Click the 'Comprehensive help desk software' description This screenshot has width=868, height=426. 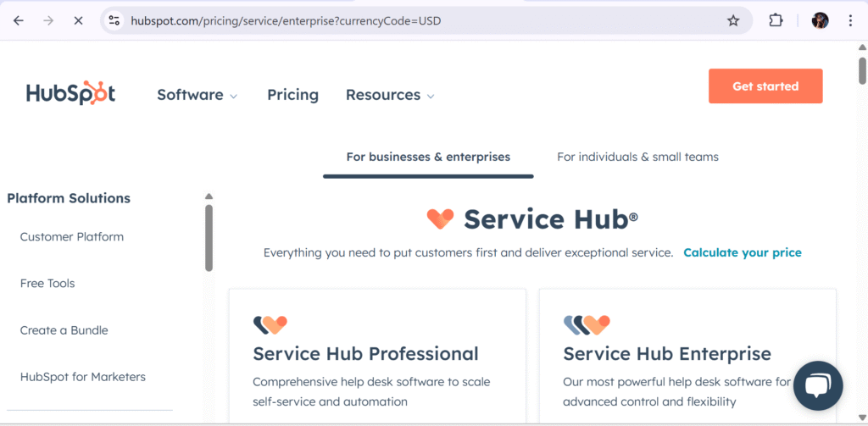point(371,391)
